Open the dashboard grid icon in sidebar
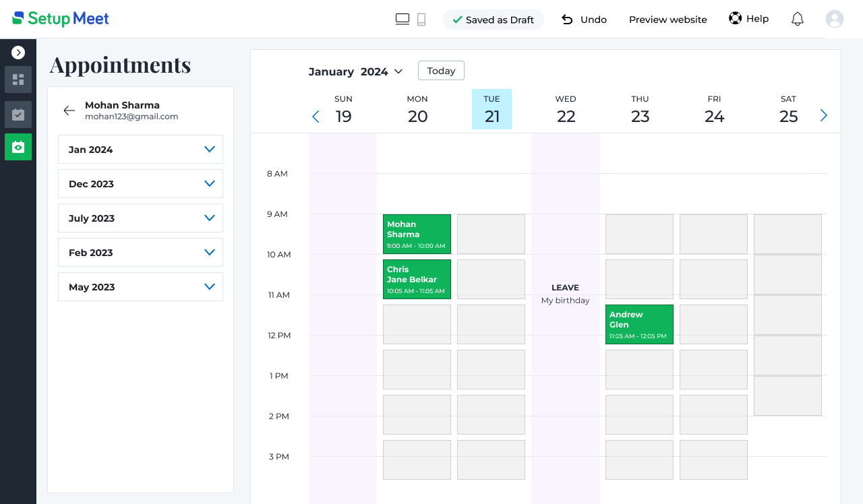863x504 pixels. (x=18, y=80)
